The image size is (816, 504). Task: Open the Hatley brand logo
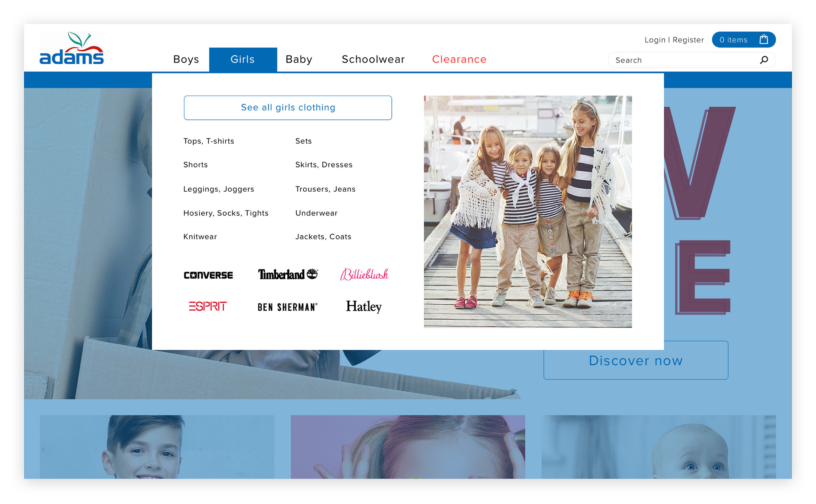point(364,306)
